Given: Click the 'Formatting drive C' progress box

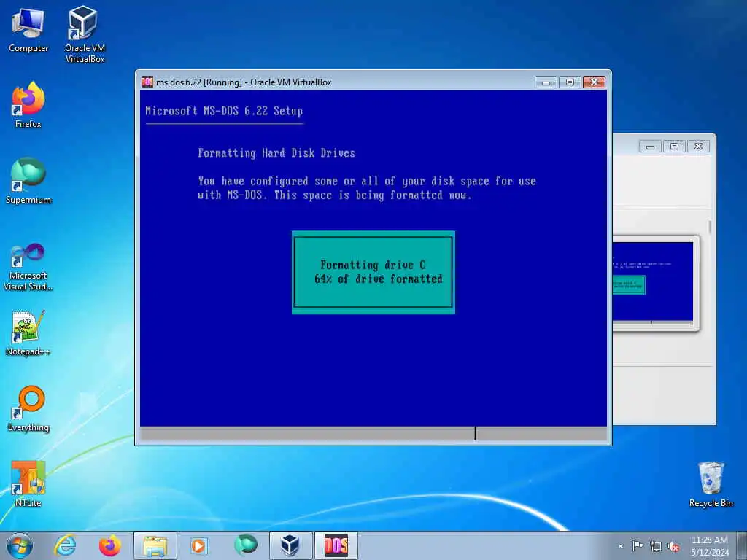Looking at the screenshot, I should [373, 273].
